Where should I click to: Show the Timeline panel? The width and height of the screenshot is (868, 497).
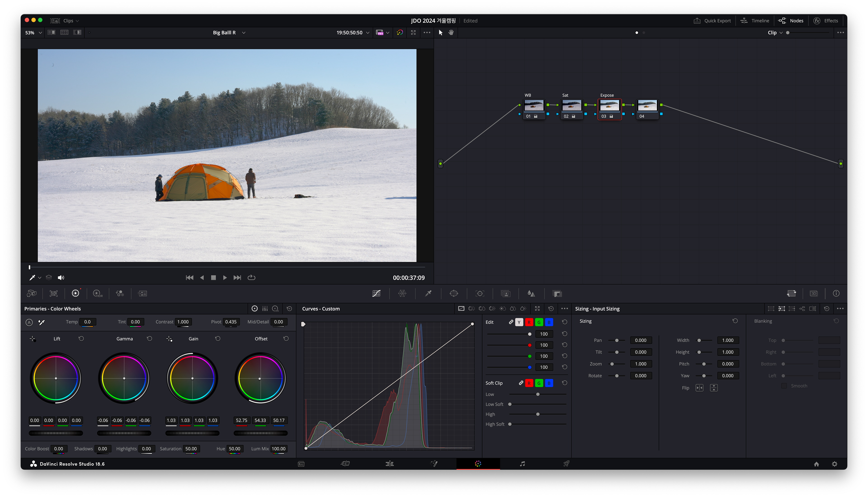pyautogui.click(x=755, y=21)
